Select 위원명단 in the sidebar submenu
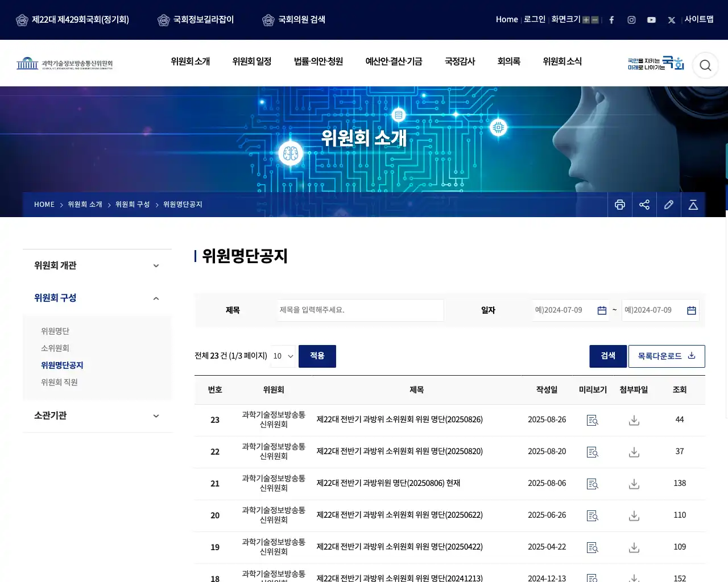Screen dimensions: 728x582 55,331
